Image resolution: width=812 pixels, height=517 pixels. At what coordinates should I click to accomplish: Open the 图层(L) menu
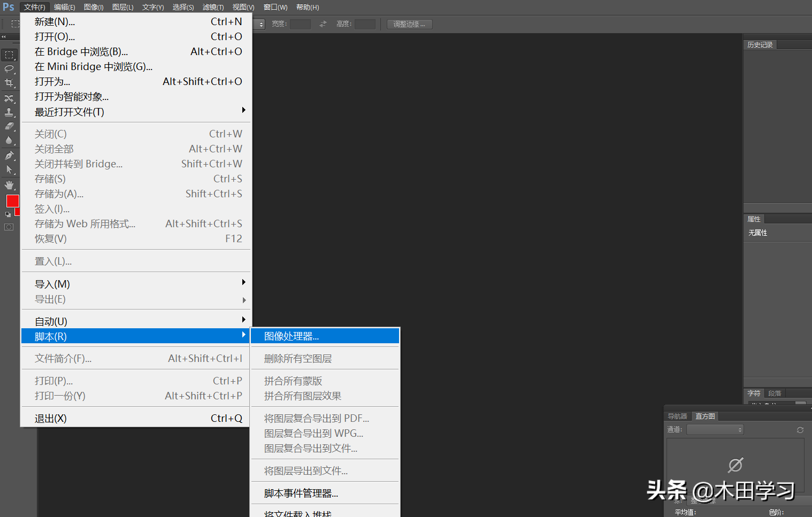tap(123, 7)
